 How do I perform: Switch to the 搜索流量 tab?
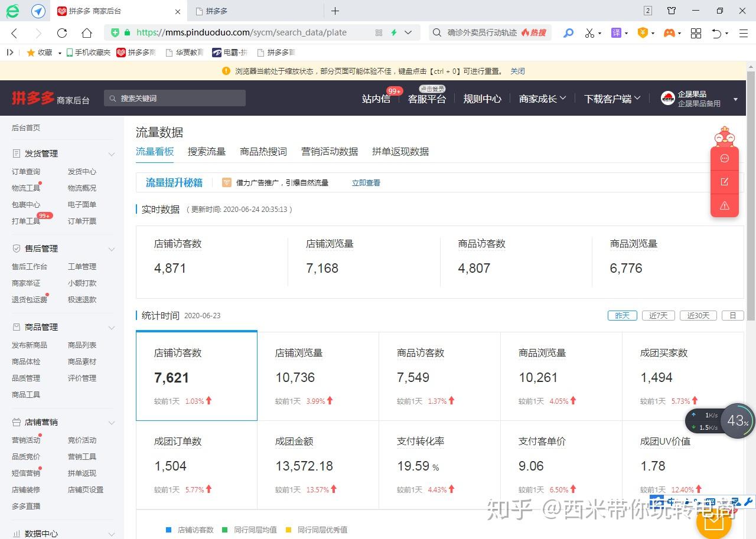(x=207, y=152)
